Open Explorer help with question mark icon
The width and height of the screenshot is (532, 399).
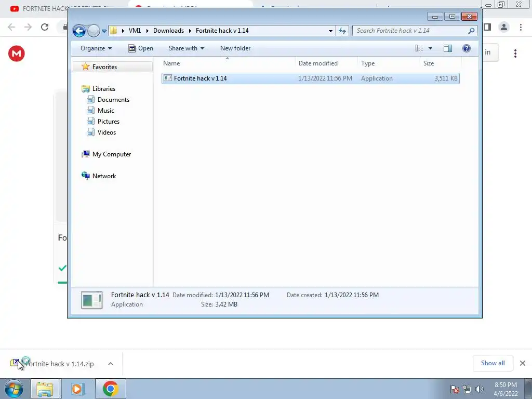click(467, 48)
